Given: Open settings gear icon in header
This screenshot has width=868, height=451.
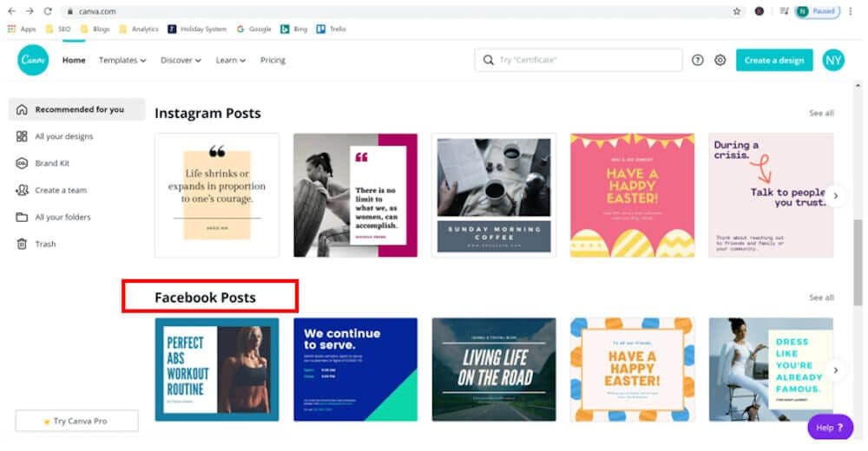Looking at the screenshot, I should coord(720,60).
